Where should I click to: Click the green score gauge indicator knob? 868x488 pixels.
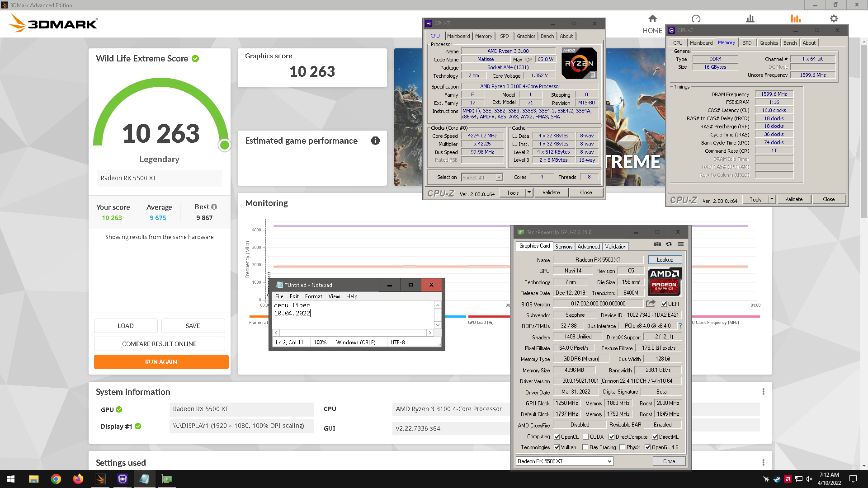(x=224, y=145)
